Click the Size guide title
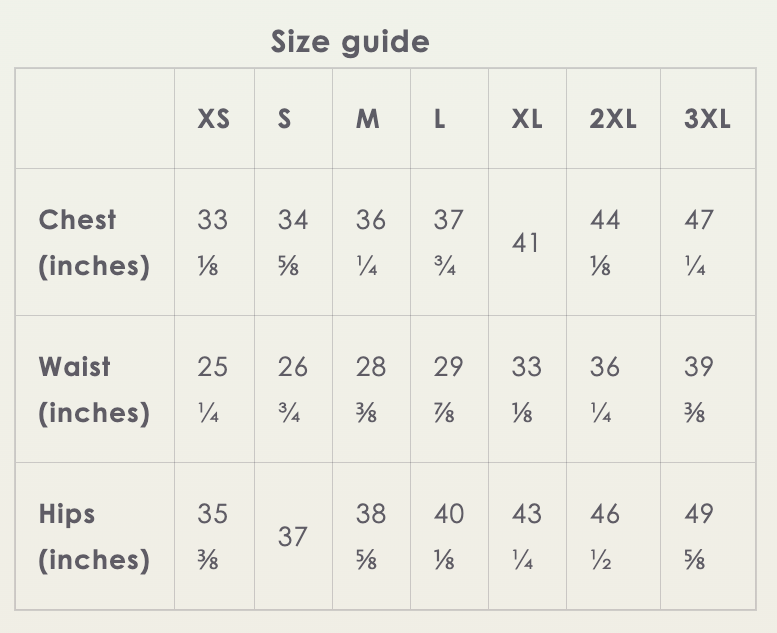777x633 pixels. [350, 42]
